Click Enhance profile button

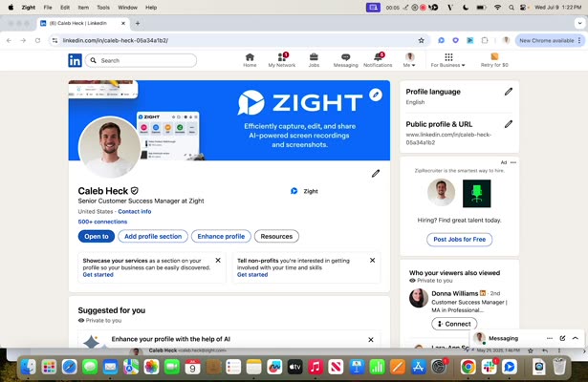[x=221, y=236]
